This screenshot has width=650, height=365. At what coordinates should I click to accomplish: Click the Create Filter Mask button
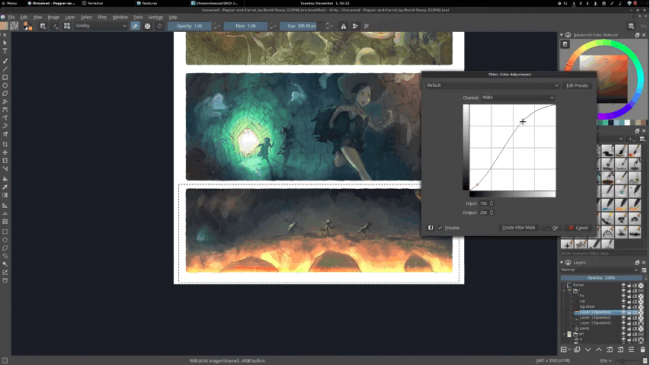coord(518,228)
